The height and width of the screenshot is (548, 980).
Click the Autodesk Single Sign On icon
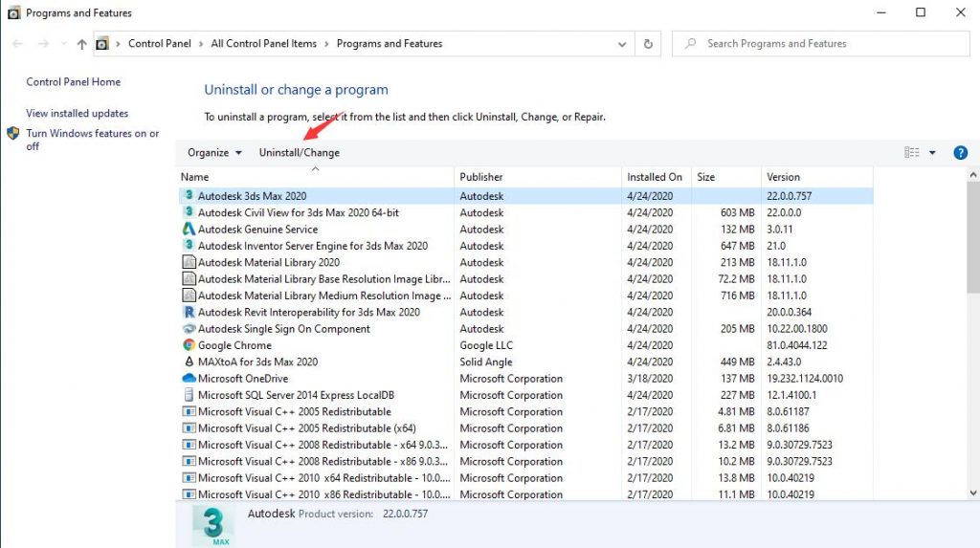click(x=189, y=329)
